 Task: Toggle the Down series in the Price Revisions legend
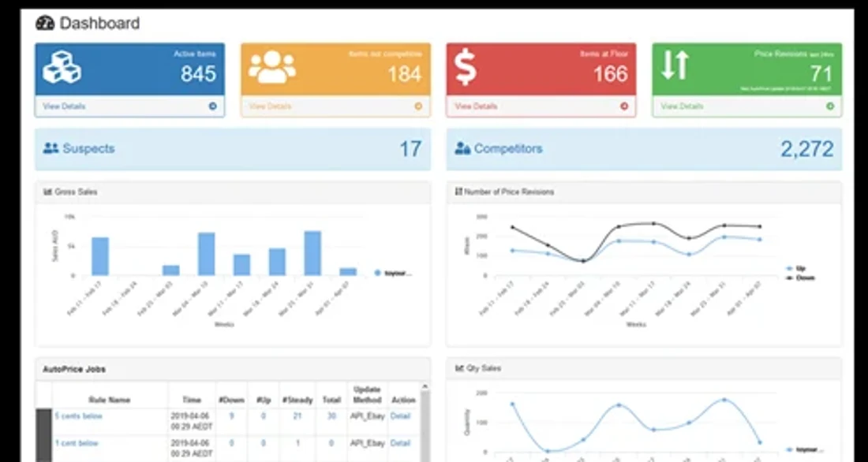800,278
